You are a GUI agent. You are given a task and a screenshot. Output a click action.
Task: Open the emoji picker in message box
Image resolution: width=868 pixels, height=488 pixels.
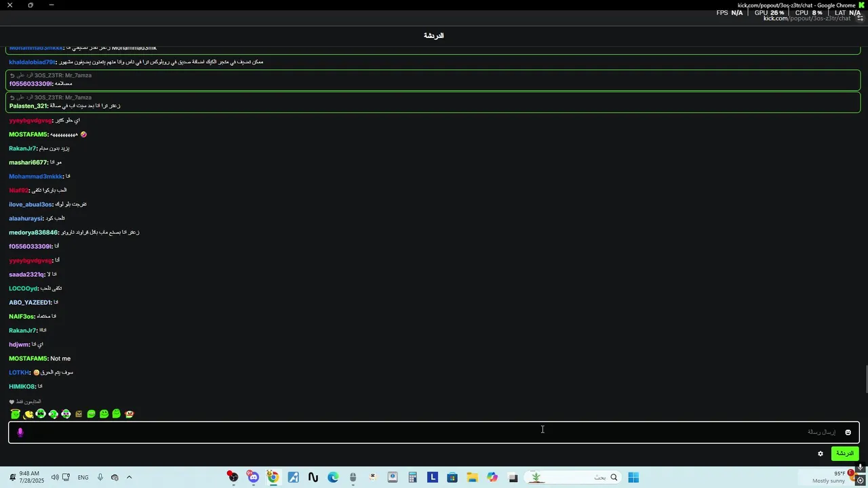[x=848, y=432]
